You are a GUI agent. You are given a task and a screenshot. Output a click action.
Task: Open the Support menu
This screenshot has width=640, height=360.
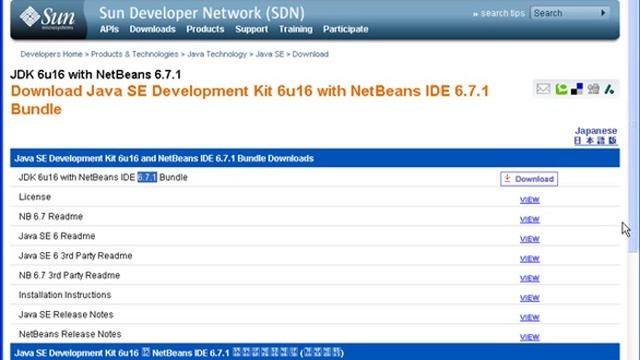pyautogui.click(x=251, y=29)
